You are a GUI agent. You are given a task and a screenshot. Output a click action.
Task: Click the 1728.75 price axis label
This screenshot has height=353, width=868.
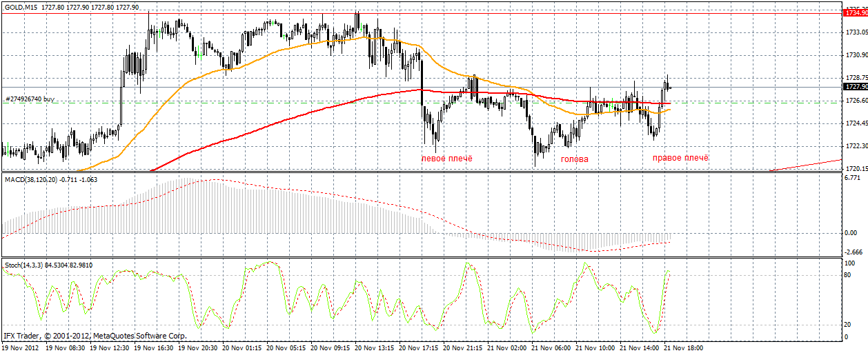856,78
